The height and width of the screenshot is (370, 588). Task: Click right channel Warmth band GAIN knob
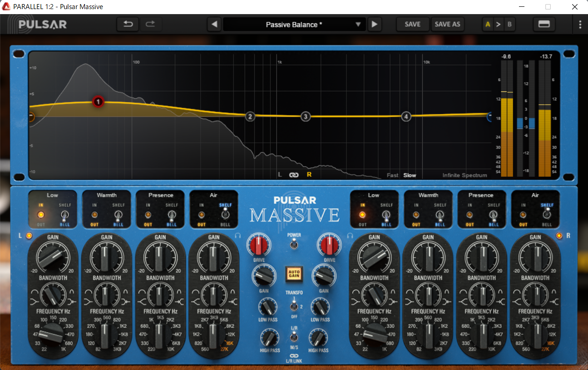(x=428, y=257)
